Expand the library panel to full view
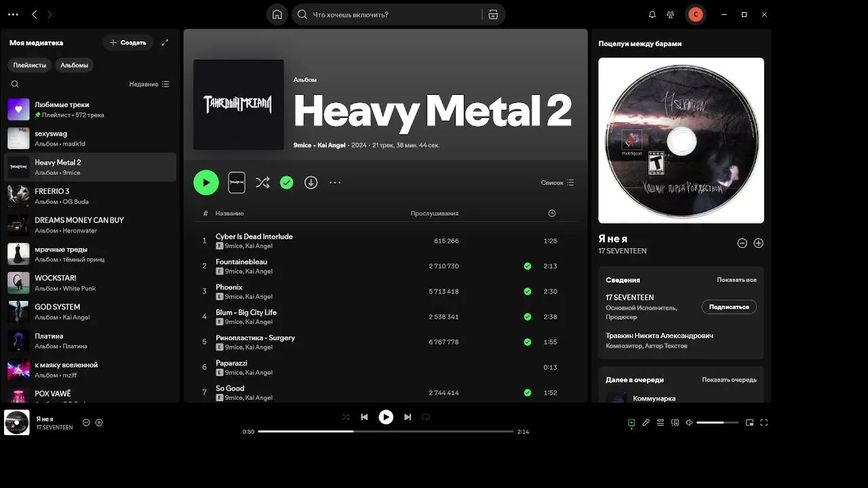This screenshot has width=868, height=488. (x=165, y=43)
